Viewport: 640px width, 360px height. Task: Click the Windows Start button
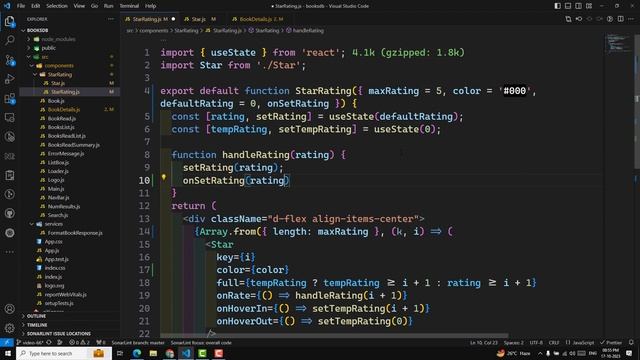[x=7, y=353]
